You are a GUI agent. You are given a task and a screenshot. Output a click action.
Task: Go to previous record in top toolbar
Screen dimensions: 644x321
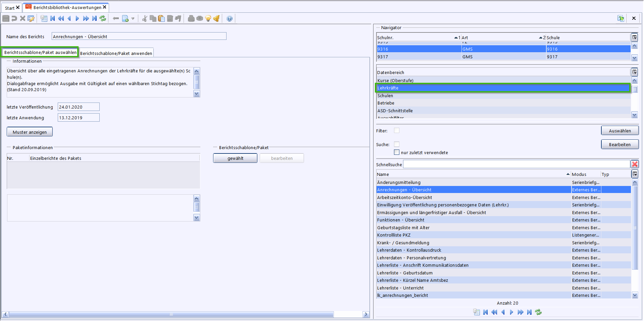(x=69, y=18)
